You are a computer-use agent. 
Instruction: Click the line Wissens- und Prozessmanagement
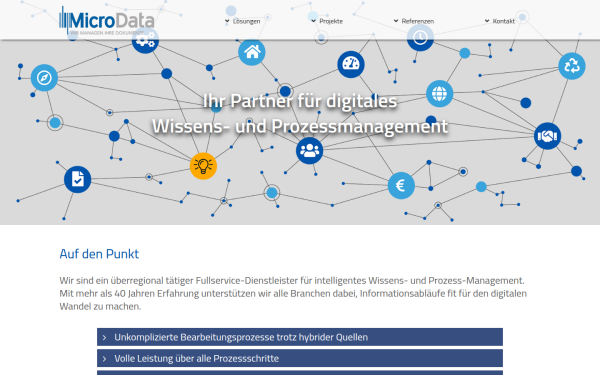[x=300, y=126]
